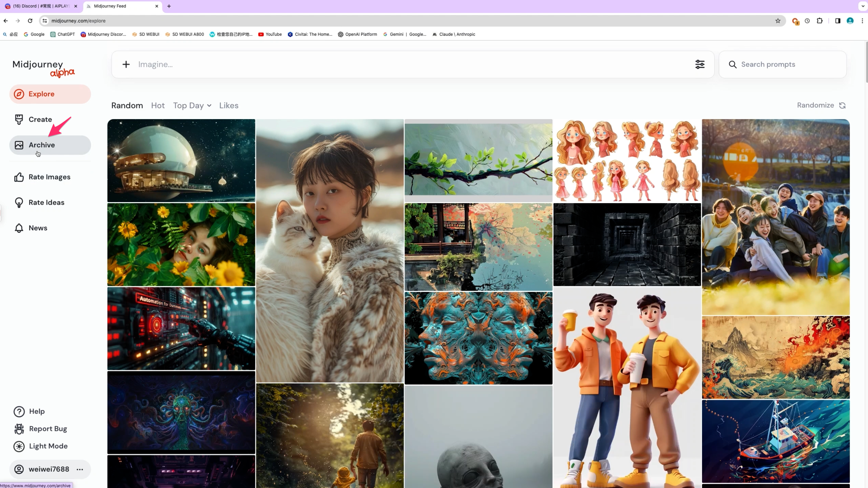Click the plus icon in Imagine bar
The width and height of the screenshot is (868, 488).
click(x=126, y=65)
